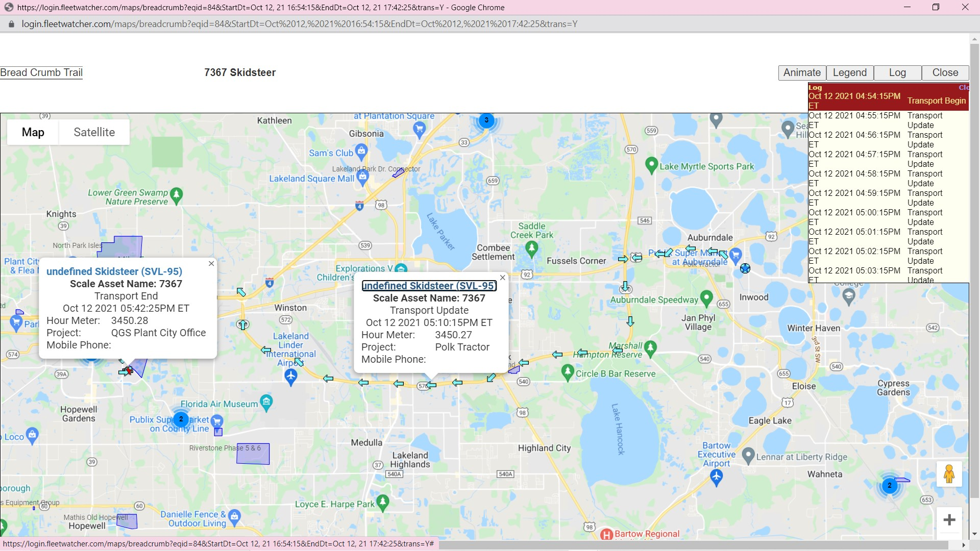
Task: Select the 04:55:15PM Transport Update log row
Action: click(888, 120)
